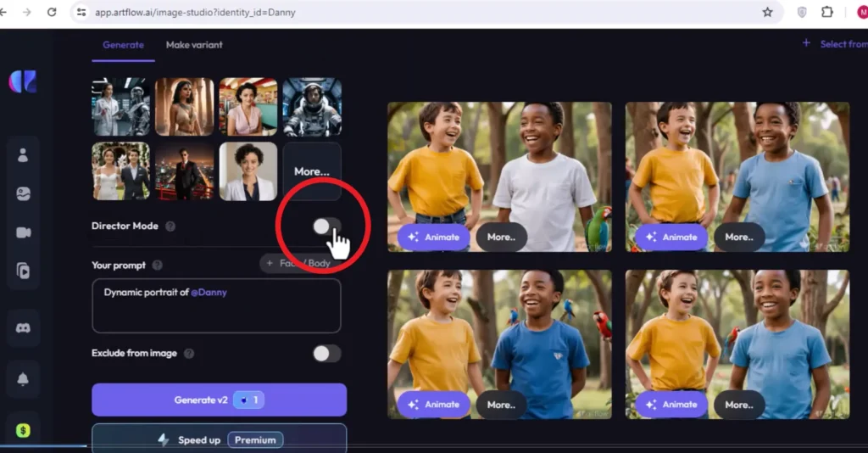Open the image studio face icon in sidebar
Image resolution: width=868 pixels, height=453 pixels.
pyautogui.click(x=23, y=193)
